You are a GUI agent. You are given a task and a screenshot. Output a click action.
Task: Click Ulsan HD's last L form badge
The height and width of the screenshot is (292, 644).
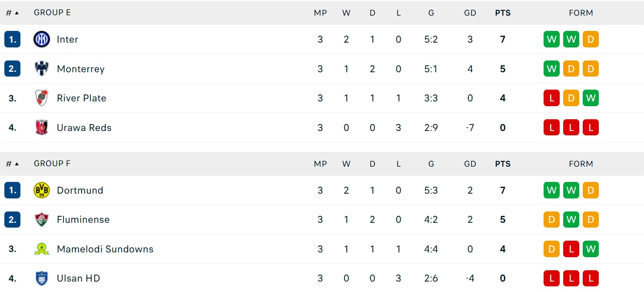pos(591,278)
